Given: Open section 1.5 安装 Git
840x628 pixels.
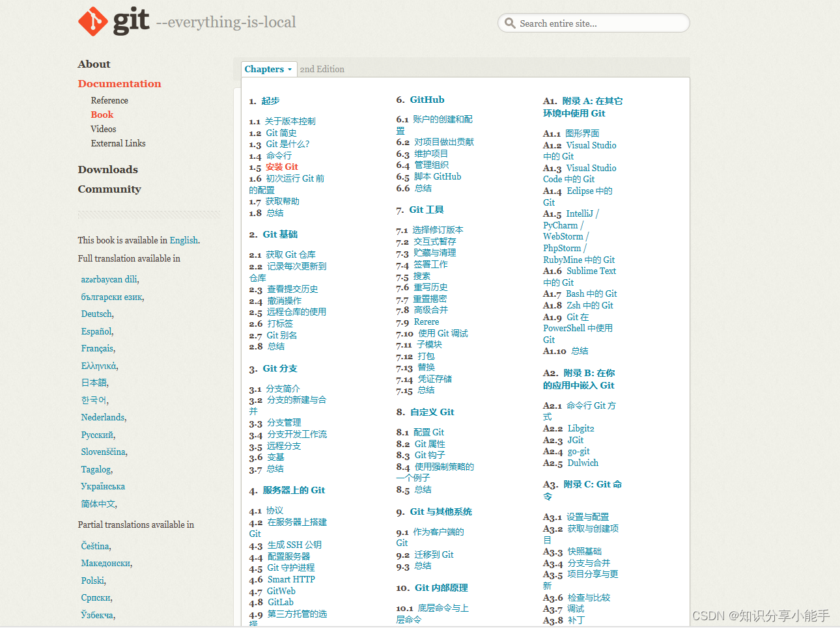Looking at the screenshot, I should pos(281,167).
